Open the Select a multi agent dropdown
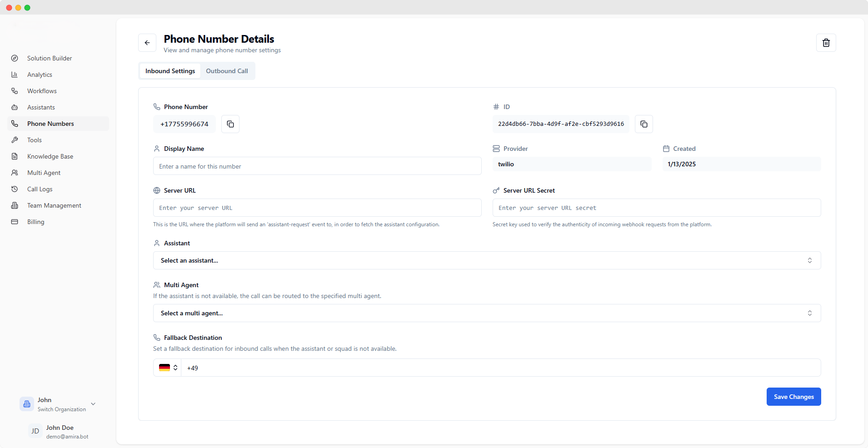Viewport: 868px width, 448px height. [x=486, y=313]
